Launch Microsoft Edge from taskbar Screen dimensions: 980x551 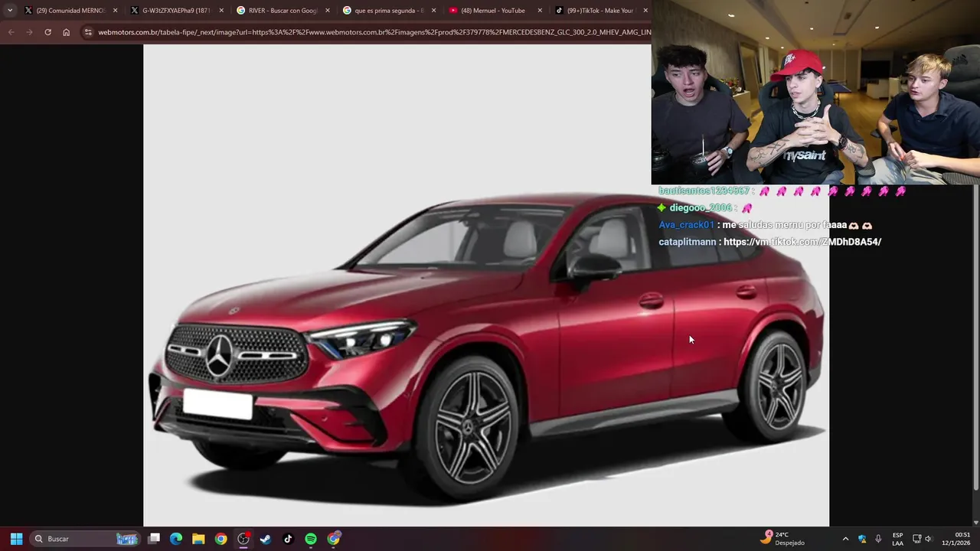(x=176, y=539)
